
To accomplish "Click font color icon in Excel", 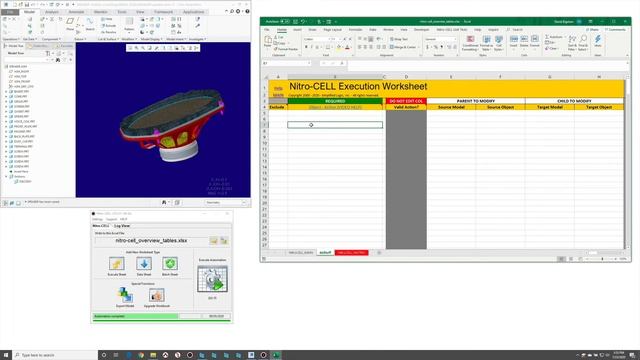I will 347,47.
